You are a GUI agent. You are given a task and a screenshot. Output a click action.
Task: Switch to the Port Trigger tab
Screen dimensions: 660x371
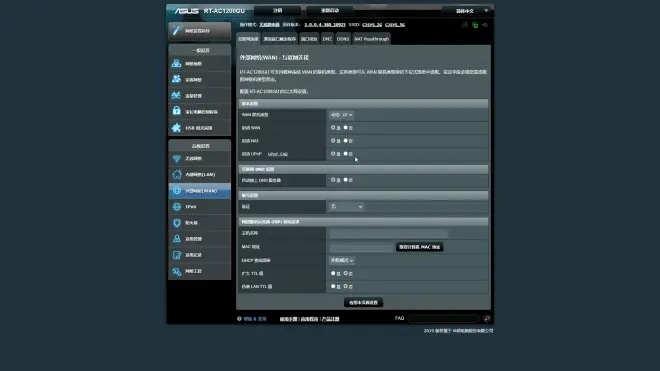click(x=279, y=39)
